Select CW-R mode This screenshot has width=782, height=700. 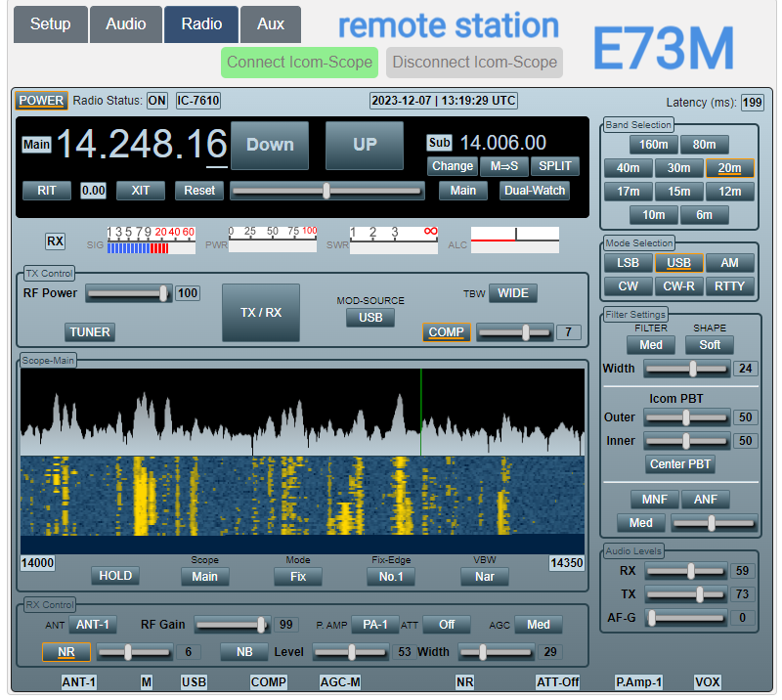(x=678, y=286)
